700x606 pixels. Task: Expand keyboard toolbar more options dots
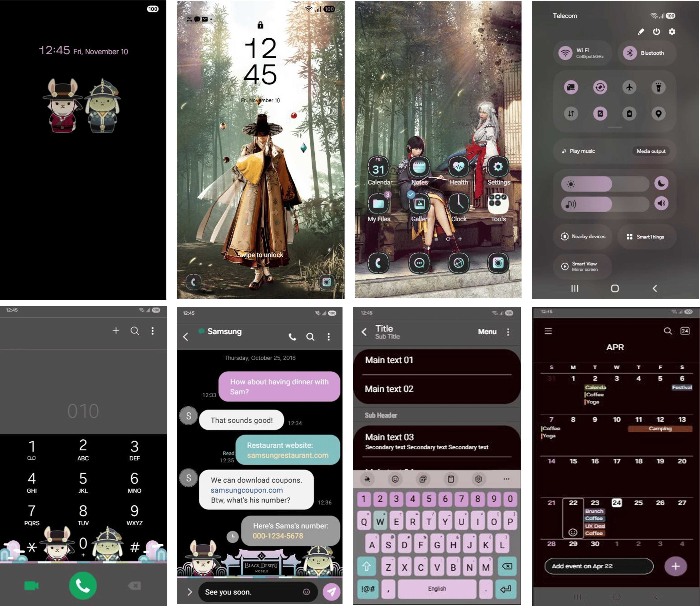coord(506,479)
